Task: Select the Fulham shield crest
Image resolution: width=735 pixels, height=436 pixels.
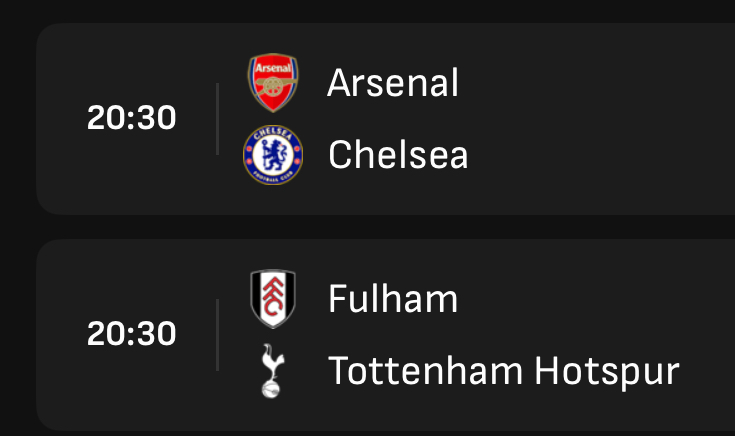Action: tap(273, 299)
